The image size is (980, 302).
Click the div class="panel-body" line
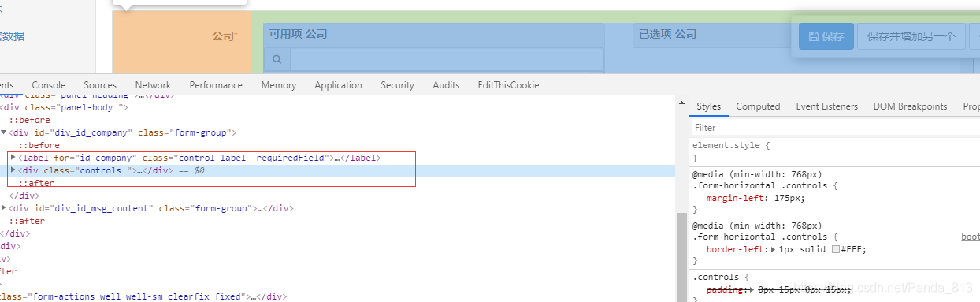(x=64, y=107)
